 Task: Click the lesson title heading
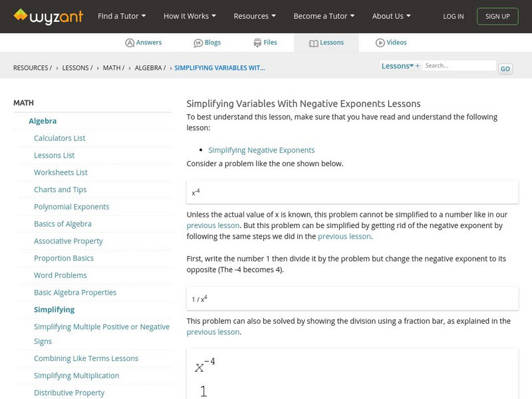(x=304, y=104)
